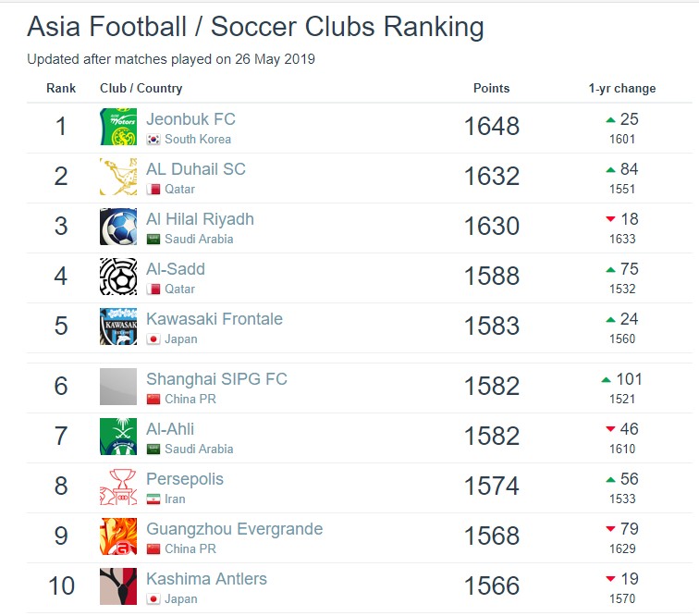Screen dimensions: 699x616
Task: Click the Guangzhou Evergrande flame crest
Action: coord(118,536)
